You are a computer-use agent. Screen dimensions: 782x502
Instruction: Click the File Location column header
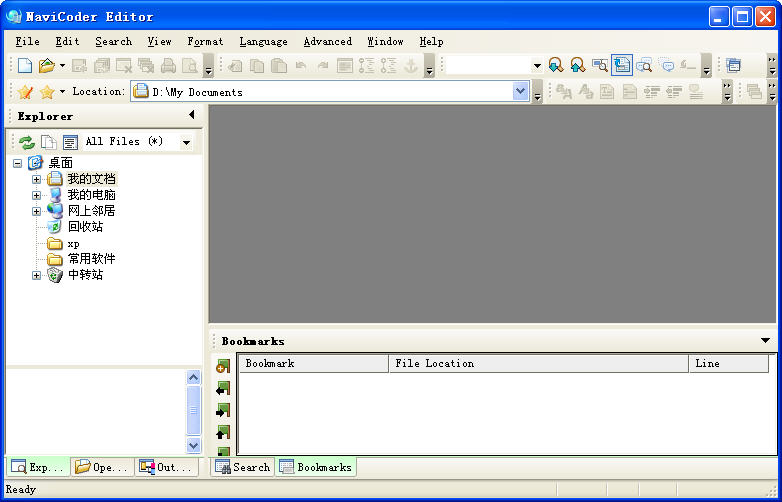[x=435, y=364]
